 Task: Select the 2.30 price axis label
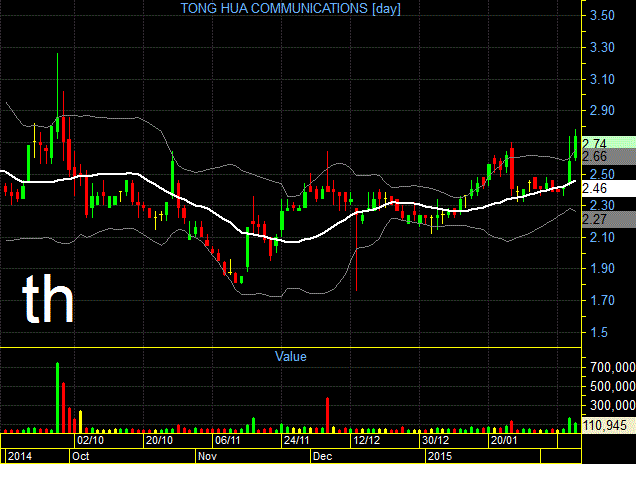pyautogui.click(x=602, y=205)
